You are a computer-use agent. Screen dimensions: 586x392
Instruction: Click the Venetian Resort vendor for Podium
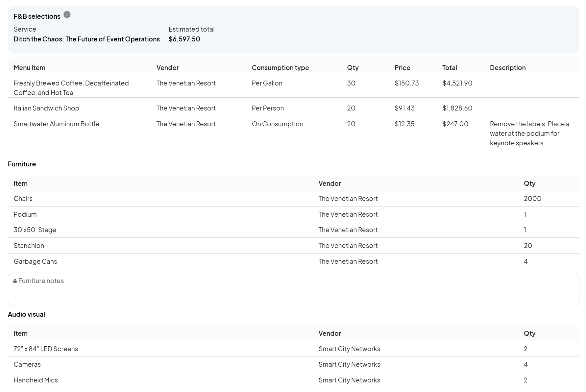(x=348, y=214)
